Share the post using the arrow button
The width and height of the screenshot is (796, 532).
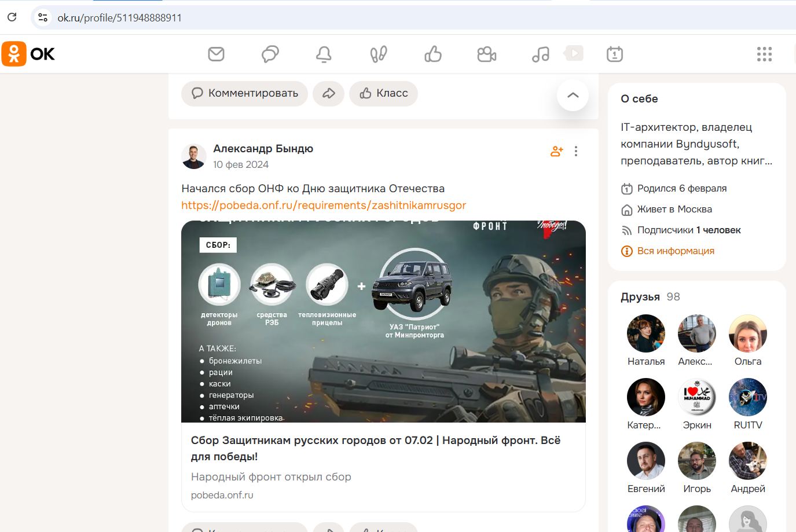(329, 93)
